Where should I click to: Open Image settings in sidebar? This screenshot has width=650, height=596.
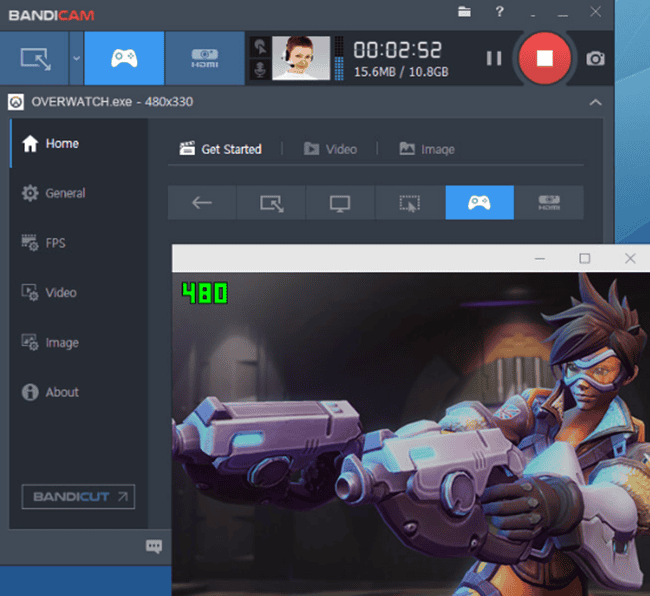(x=50, y=343)
